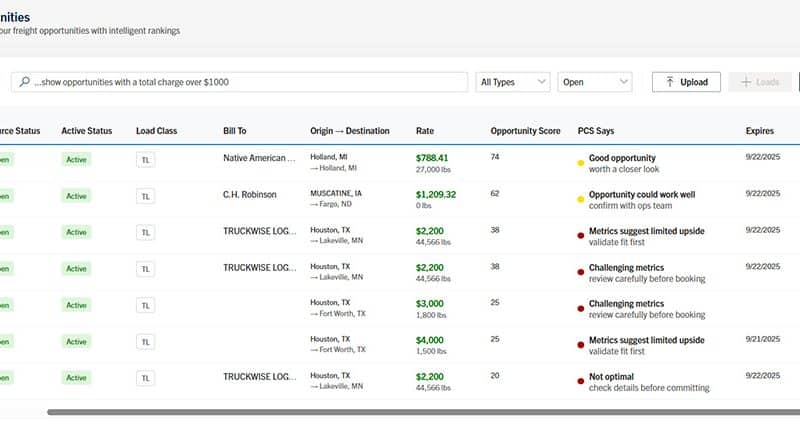Click the search magnifier icon
Screen dimensions: 800x428
25,82
